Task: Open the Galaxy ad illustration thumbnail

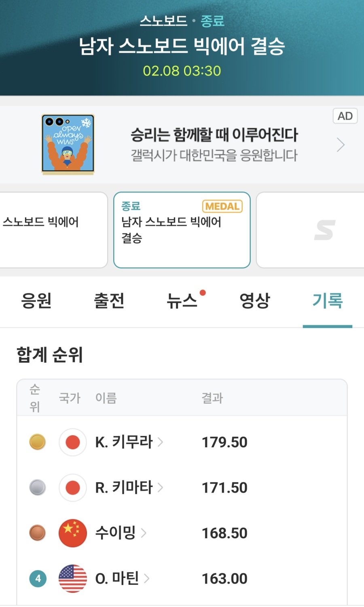Action: tap(68, 144)
